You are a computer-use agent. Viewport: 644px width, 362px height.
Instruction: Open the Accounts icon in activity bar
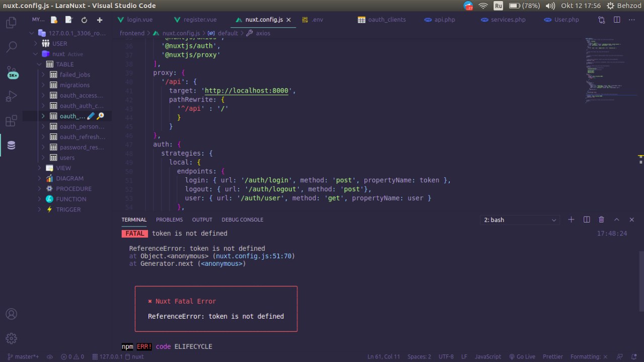click(x=11, y=314)
